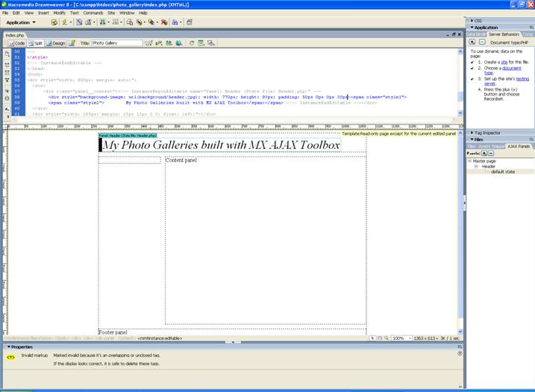535x392 pixels.
Task: Open Properties panel help icon
Action: 460,353
